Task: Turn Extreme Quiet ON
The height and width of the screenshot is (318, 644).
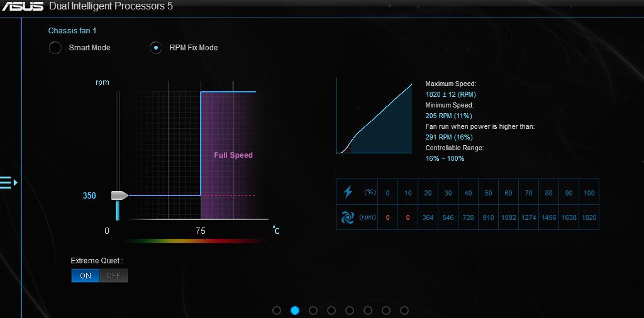Action: pyautogui.click(x=86, y=276)
